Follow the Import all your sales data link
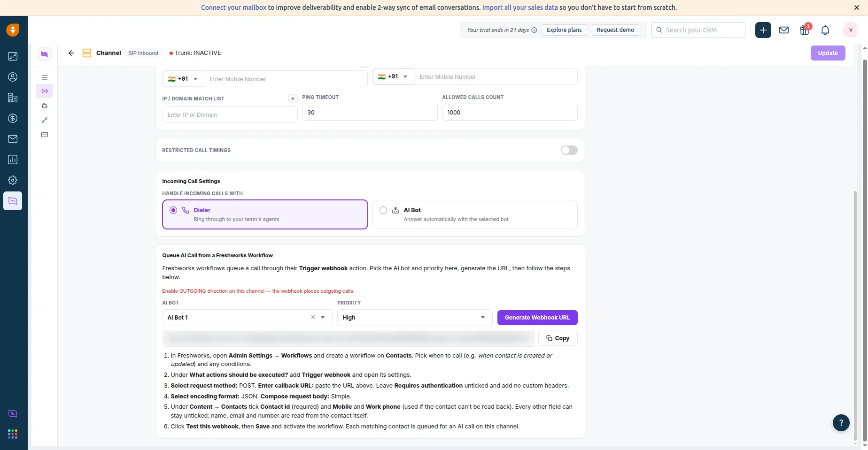868x450 pixels. pos(520,8)
